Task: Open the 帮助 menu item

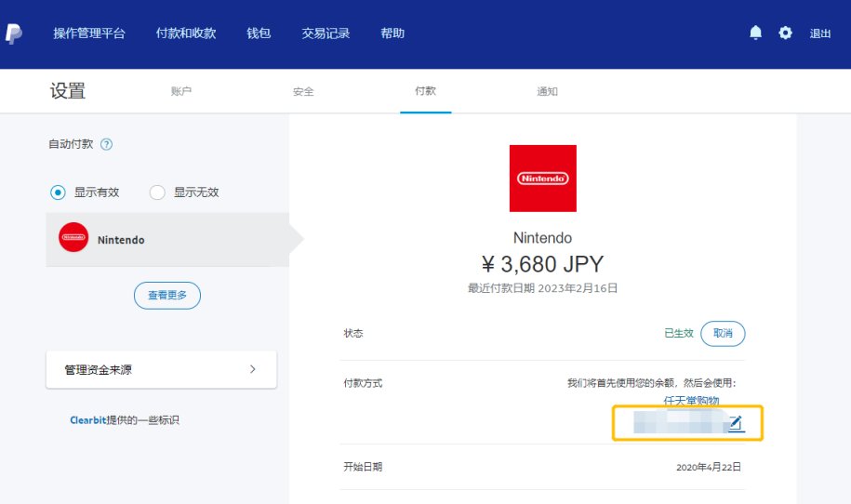Action: point(392,33)
